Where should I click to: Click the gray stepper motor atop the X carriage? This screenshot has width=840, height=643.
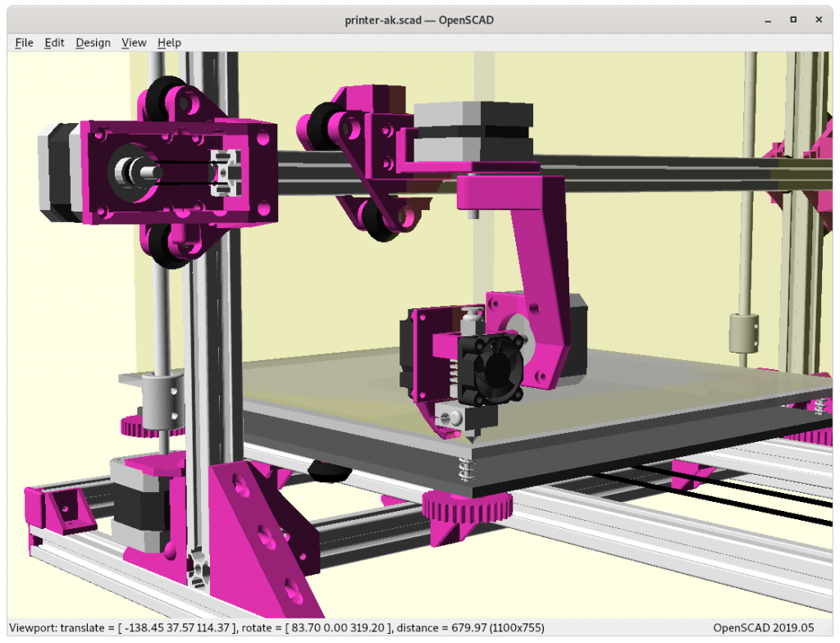(473, 132)
